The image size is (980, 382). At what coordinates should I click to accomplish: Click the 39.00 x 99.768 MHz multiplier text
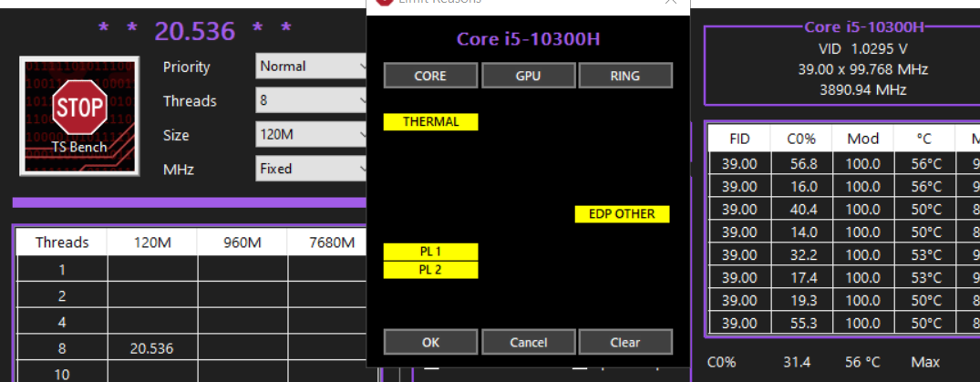[863, 69]
